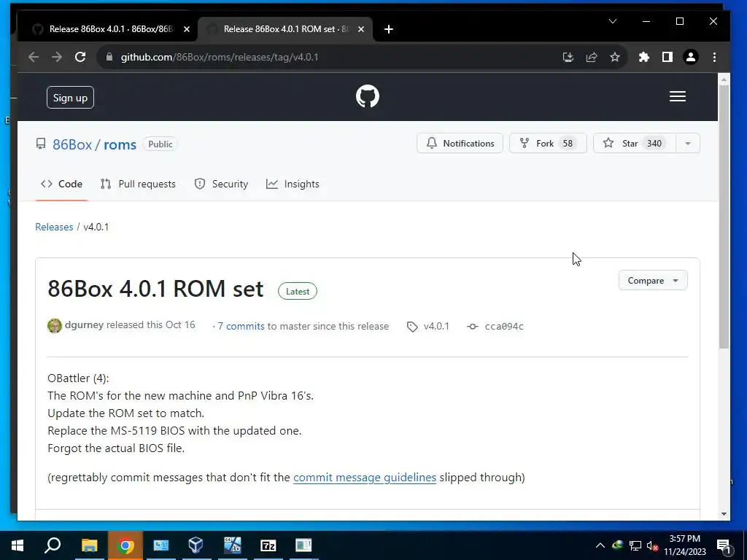Star the roms repository
This screenshot has width=747, height=560.
tap(634, 144)
